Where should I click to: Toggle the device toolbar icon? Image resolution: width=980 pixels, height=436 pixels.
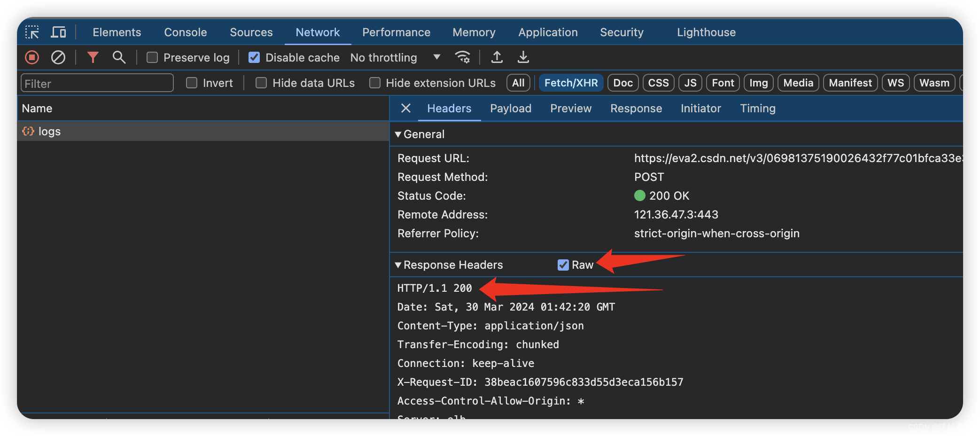[x=59, y=32]
